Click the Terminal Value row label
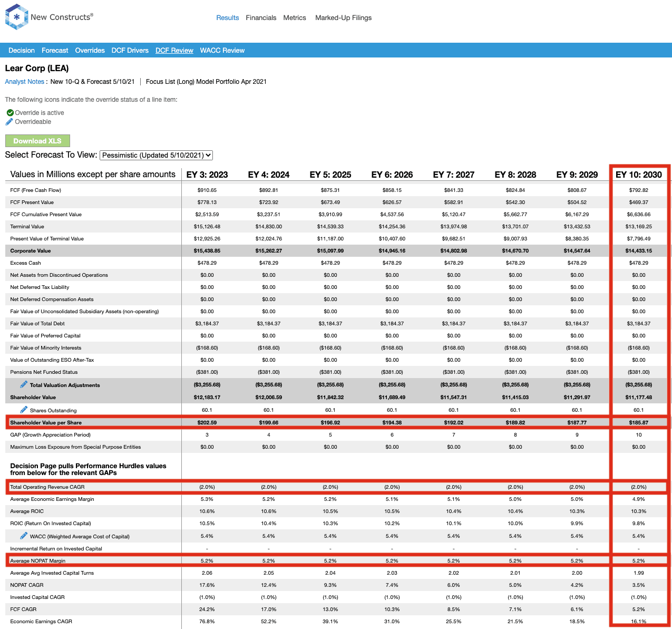Viewport: 672px width, 629px height. 27,227
